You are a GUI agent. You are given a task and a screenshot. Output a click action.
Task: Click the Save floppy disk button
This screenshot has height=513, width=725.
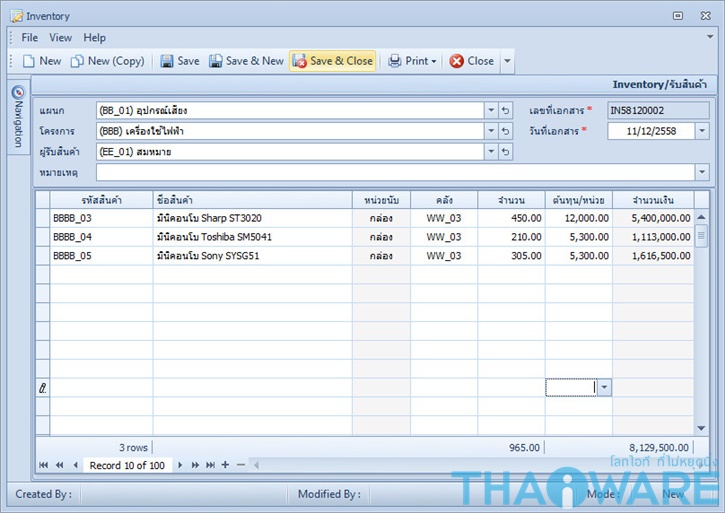tap(180, 61)
